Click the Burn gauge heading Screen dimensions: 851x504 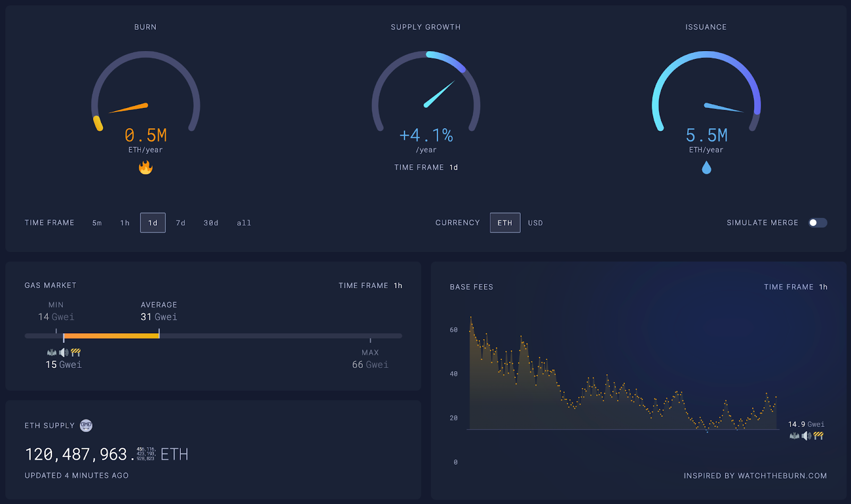pos(145,27)
